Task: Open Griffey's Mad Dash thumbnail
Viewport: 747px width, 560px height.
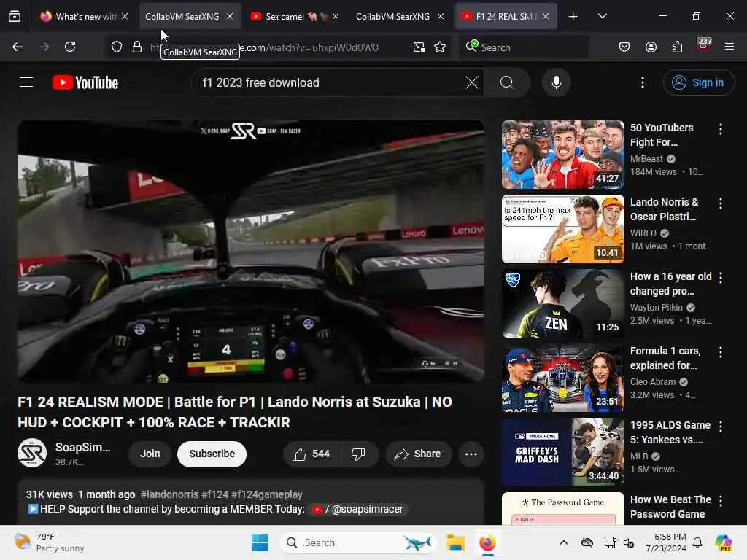Action: click(562, 452)
